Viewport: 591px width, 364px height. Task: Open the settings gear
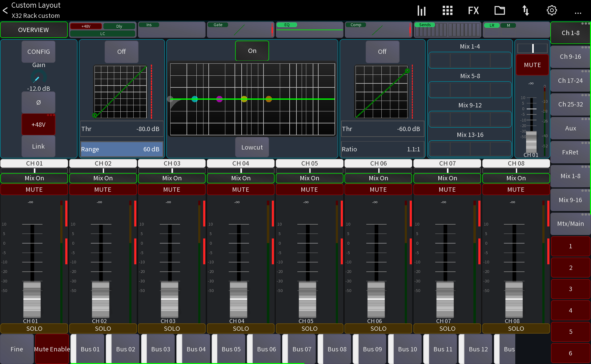(551, 10)
